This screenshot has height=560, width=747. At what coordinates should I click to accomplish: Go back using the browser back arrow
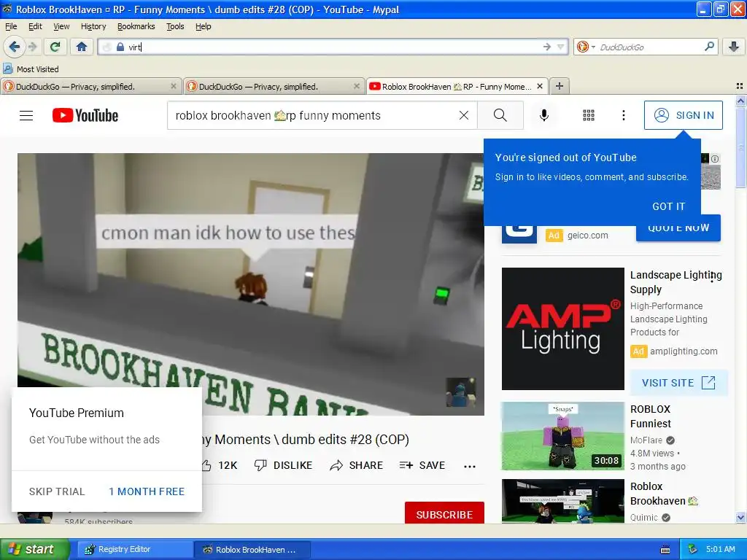pyautogui.click(x=15, y=47)
